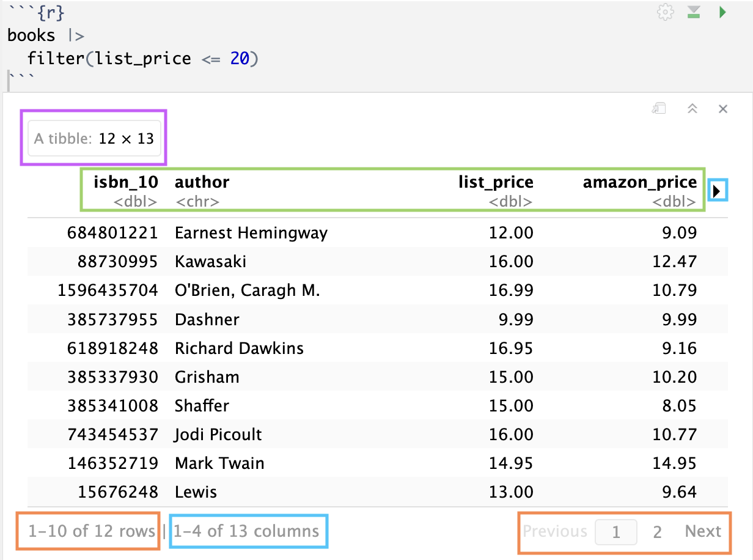Viewport: 753px width, 560px height.
Task: Click the amazon_price column header
Action: pos(639,182)
